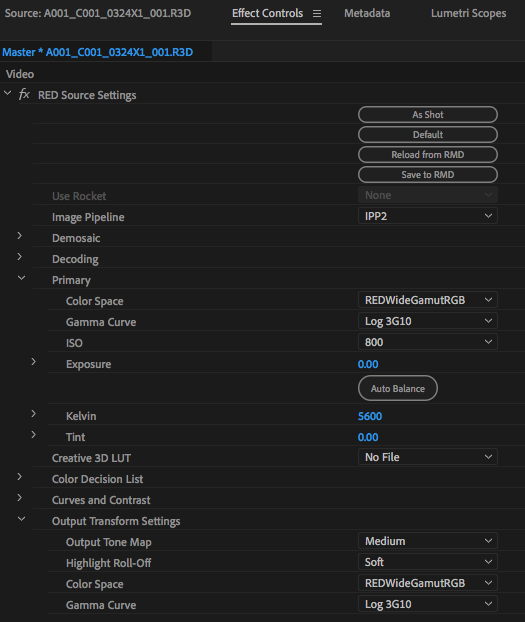This screenshot has width=525, height=622.
Task: Open Primary Color Space dropdown
Action: point(428,300)
